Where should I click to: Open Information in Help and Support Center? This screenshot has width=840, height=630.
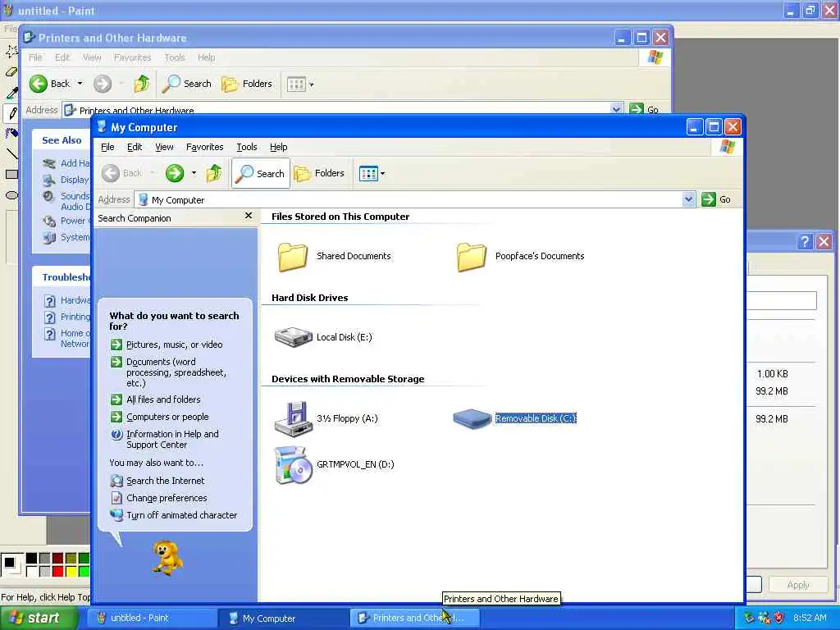coord(172,440)
